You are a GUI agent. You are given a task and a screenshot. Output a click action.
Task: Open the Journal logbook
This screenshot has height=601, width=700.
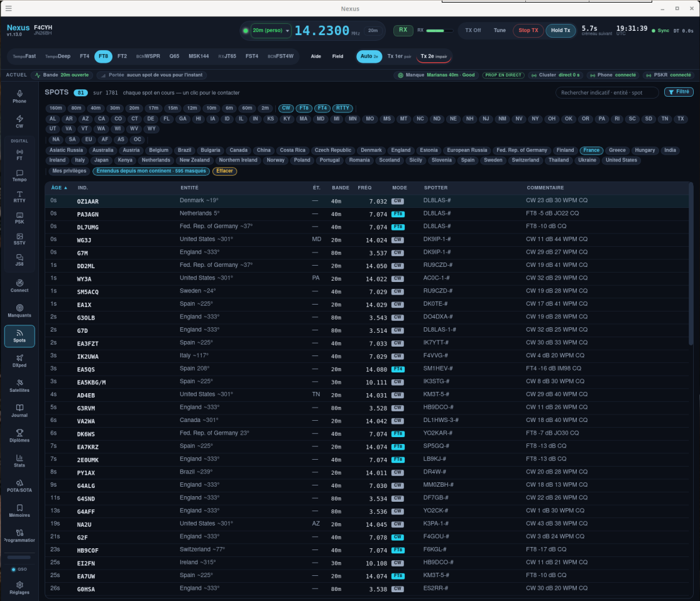19,411
